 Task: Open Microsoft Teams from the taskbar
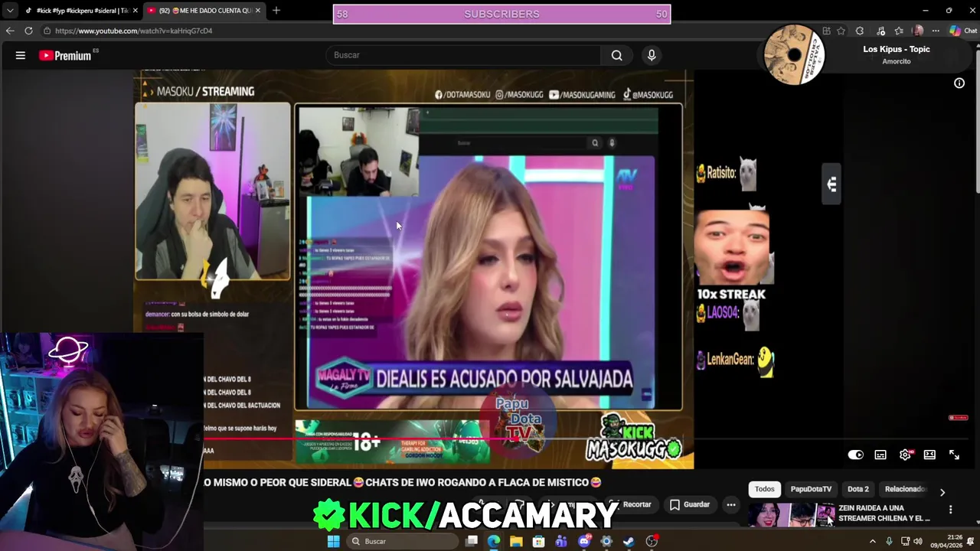point(561,541)
